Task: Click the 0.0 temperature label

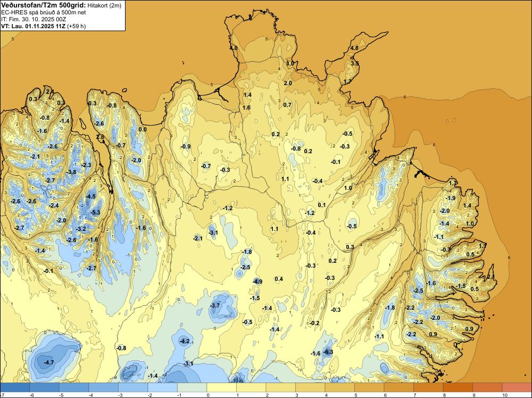Action: click(143, 129)
